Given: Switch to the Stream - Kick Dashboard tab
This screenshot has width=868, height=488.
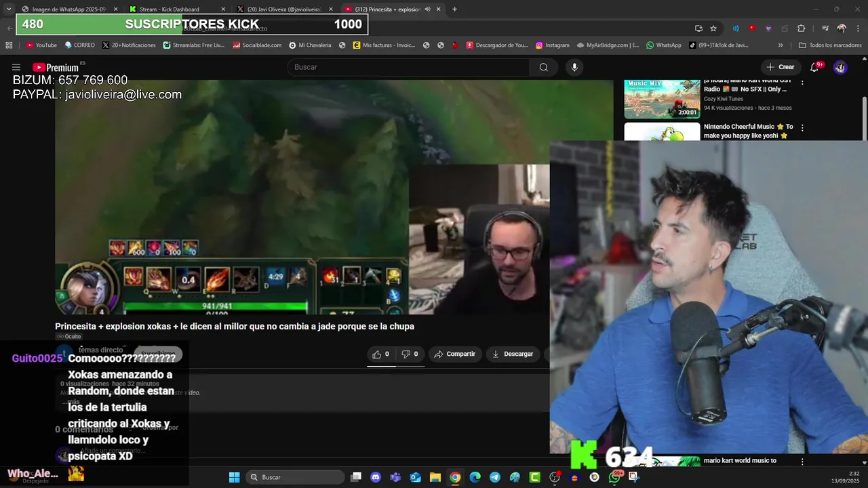Looking at the screenshot, I should click(x=176, y=9).
